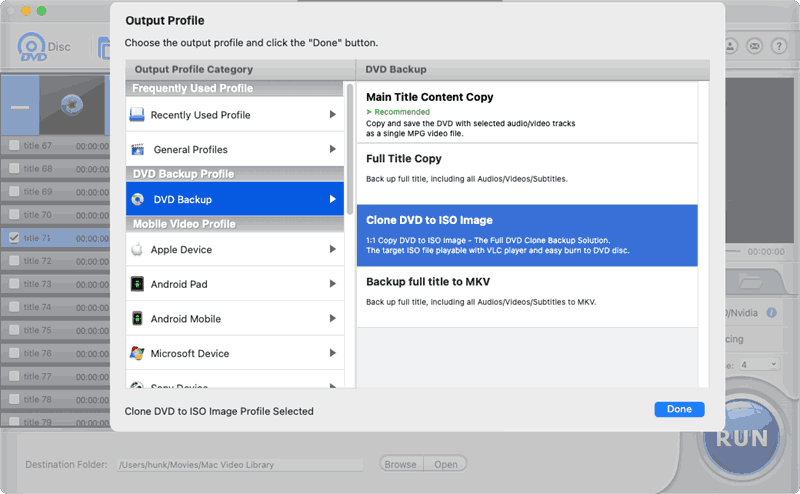
Task: Expand Recently Used Profile arrow
Action: click(x=333, y=114)
